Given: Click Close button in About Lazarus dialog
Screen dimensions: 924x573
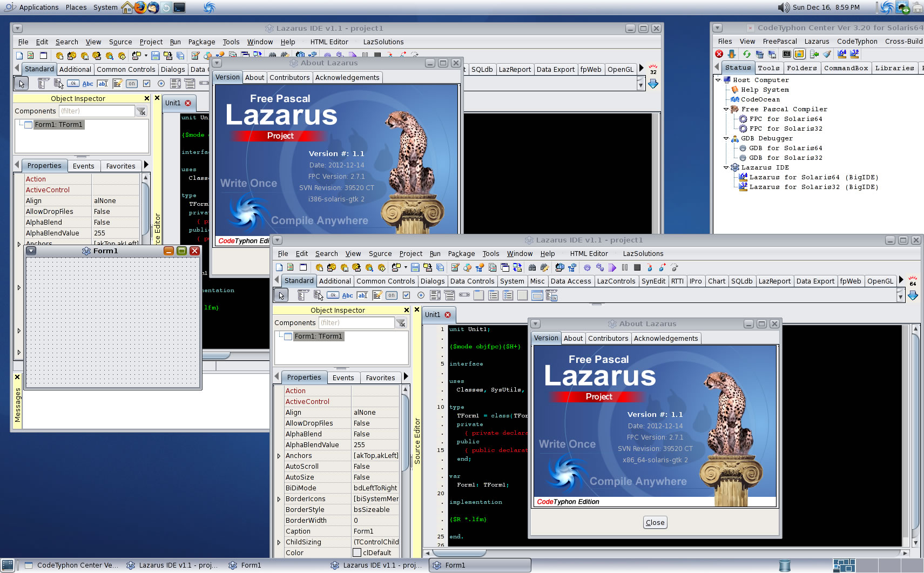Looking at the screenshot, I should (655, 522).
